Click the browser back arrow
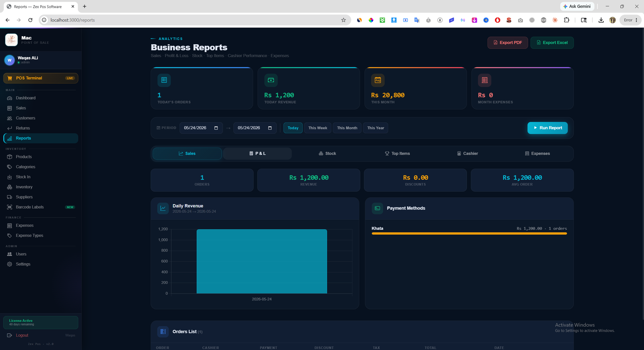 coord(7,20)
